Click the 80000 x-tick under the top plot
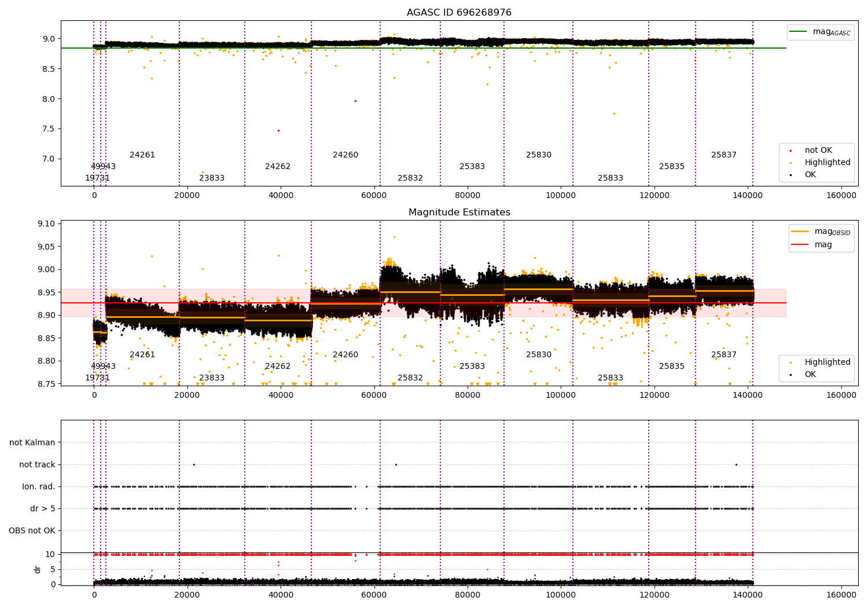The image size is (868, 608). (468, 196)
